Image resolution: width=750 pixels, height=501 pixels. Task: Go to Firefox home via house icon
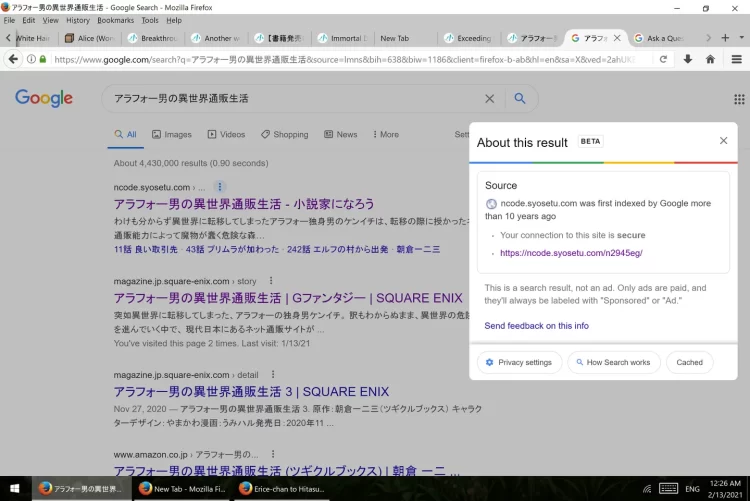click(710, 59)
